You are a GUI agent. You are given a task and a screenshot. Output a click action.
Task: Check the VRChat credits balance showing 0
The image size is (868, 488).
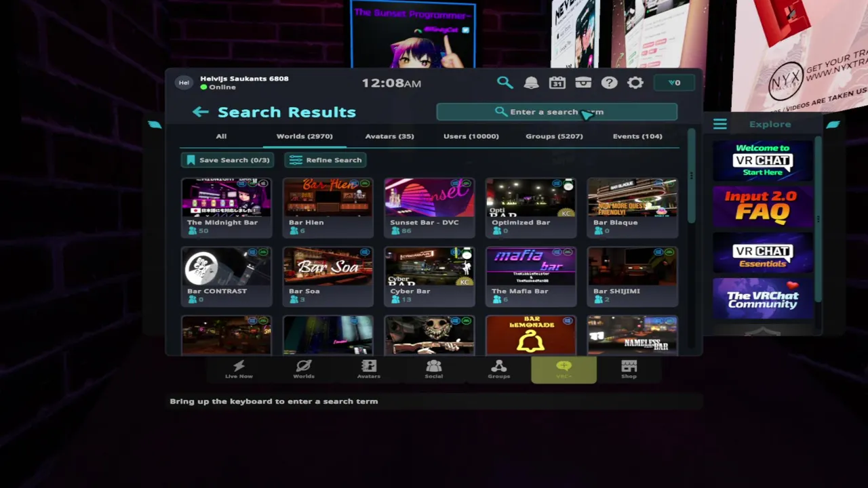(x=675, y=83)
